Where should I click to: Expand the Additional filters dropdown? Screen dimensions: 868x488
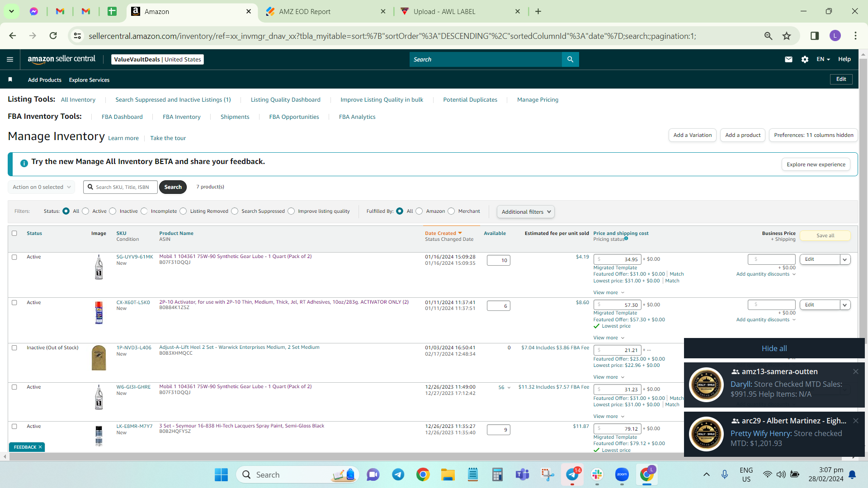click(526, 211)
